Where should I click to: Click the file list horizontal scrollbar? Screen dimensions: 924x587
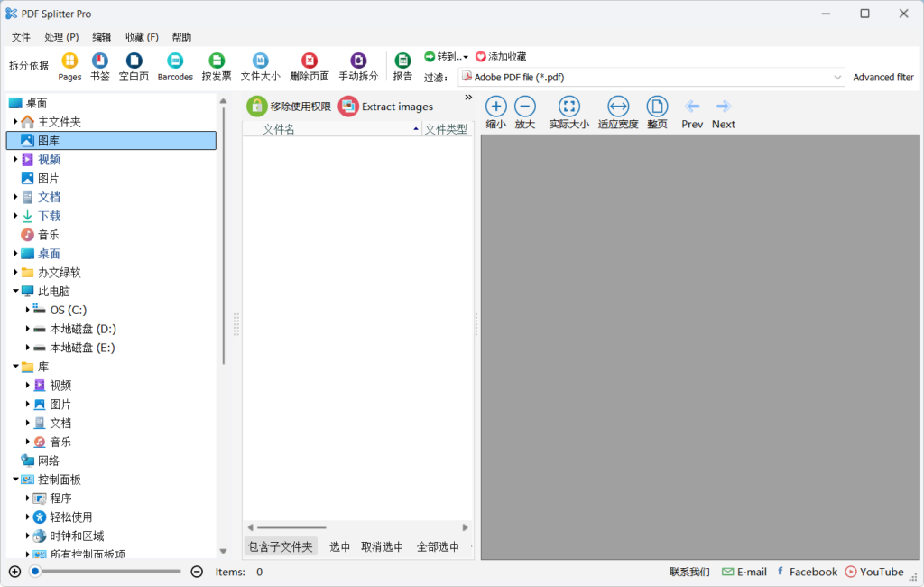(x=291, y=527)
